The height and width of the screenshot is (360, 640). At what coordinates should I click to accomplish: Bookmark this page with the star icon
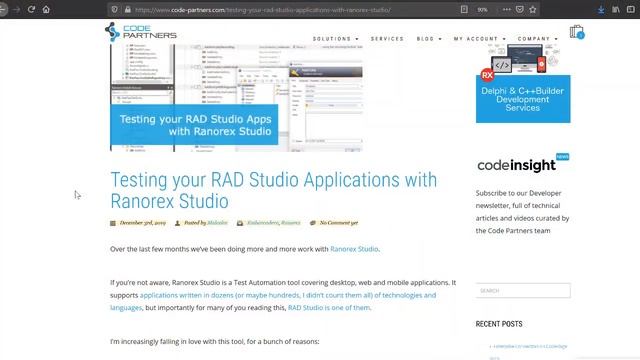(x=533, y=9)
